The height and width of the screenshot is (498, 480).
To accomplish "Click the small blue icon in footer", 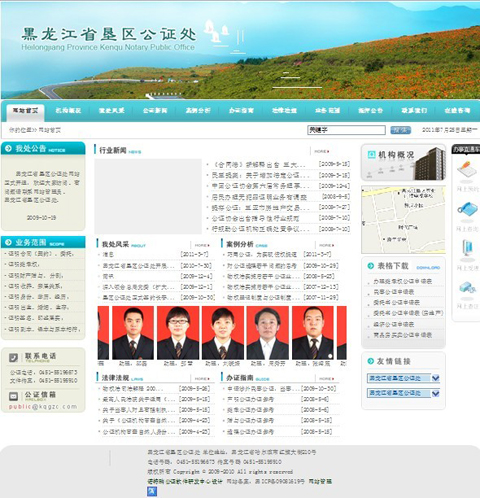I will 152,491.
